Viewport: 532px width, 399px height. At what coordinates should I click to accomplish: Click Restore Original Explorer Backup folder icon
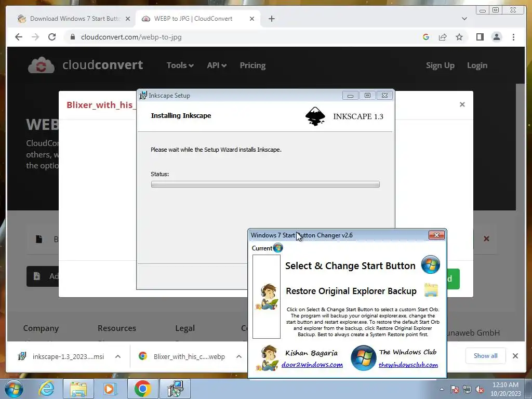[431, 290]
